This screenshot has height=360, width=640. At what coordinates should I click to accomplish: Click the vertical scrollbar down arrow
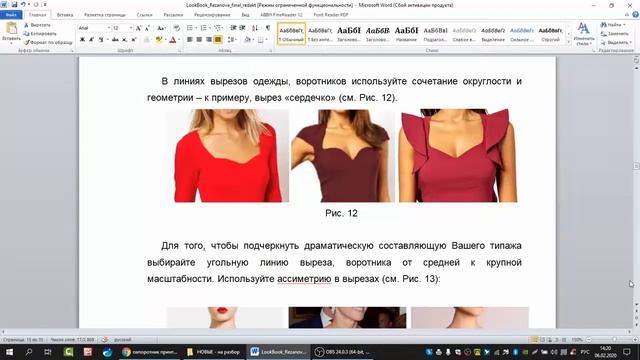tap(636, 304)
